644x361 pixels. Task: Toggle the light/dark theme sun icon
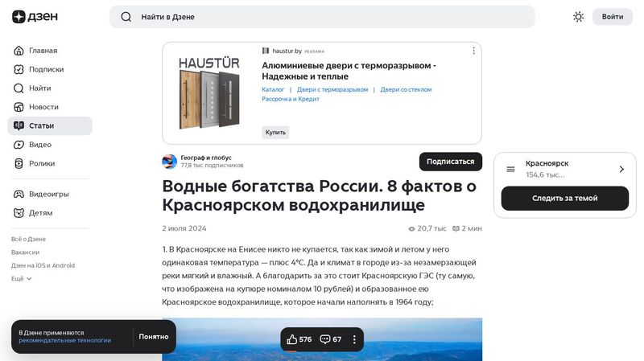[x=578, y=17]
